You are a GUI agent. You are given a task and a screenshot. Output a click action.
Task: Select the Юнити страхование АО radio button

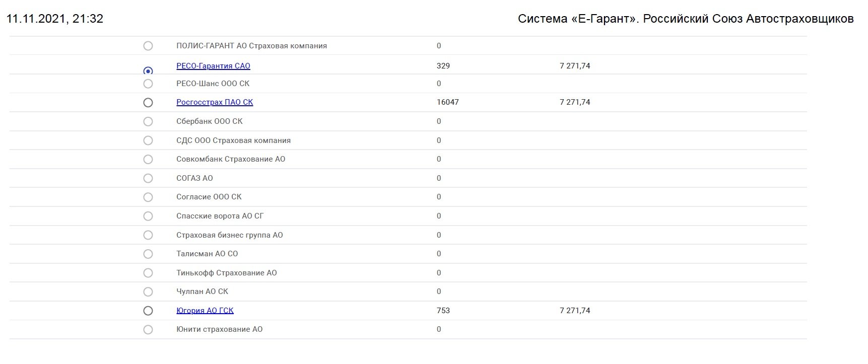[x=148, y=330]
